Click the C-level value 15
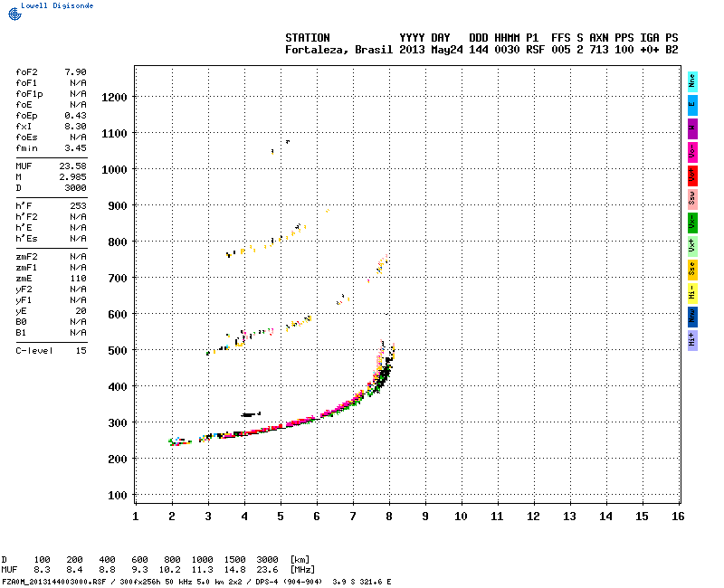724x588 pixels. coord(81,351)
